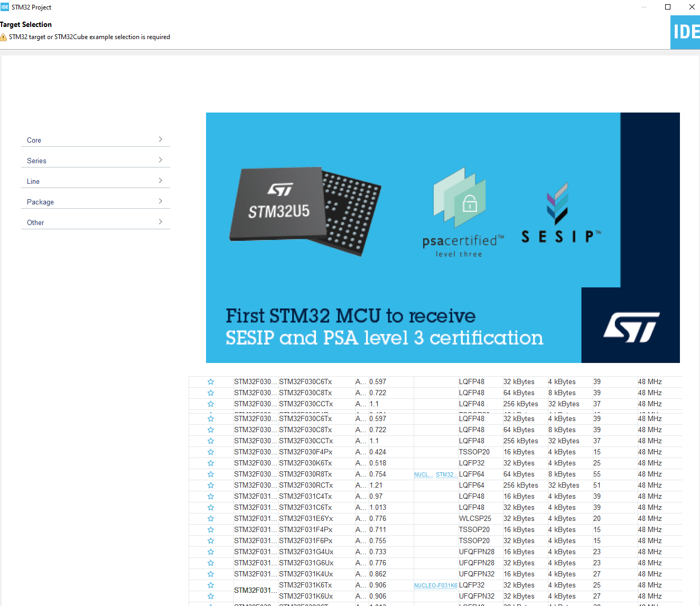This screenshot has width=700, height=606.
Task: Select the STM32F031G4Ux part number
Action: [306, 552]
